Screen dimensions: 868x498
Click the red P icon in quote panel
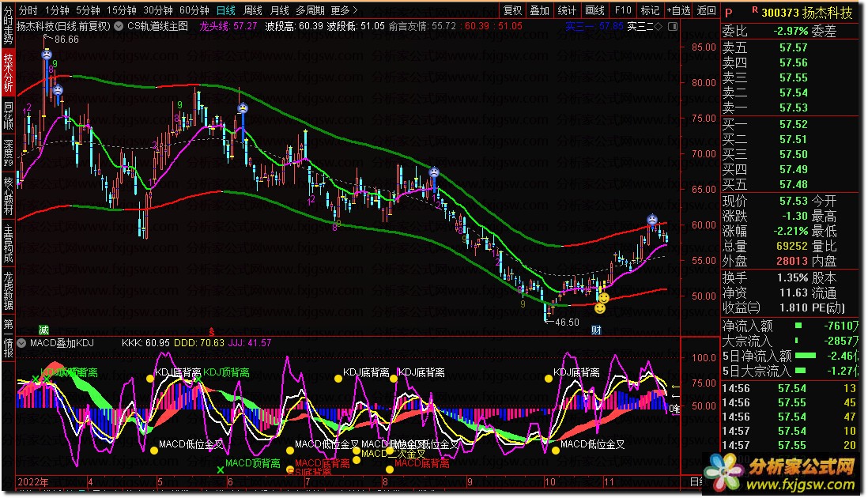coord(729,13)
